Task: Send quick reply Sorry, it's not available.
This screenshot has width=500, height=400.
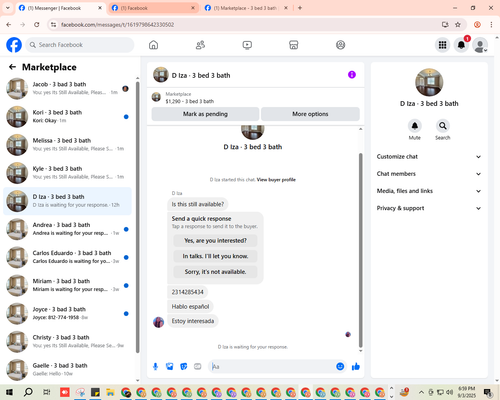Action: (215, 272)
